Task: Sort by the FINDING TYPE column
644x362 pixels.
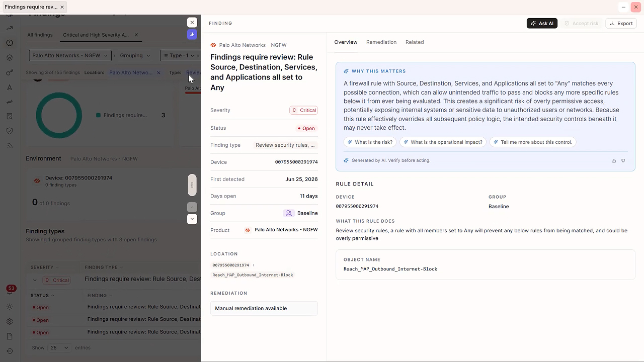Action: click(103, 267)
